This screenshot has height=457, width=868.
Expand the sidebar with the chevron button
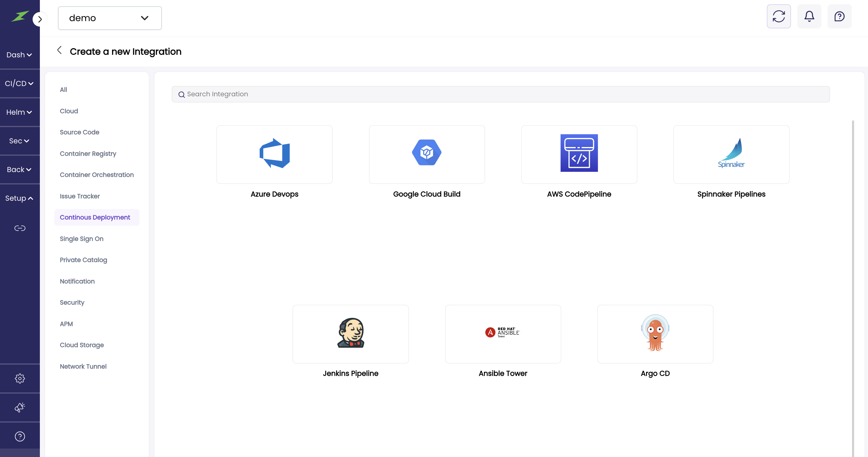40,19
